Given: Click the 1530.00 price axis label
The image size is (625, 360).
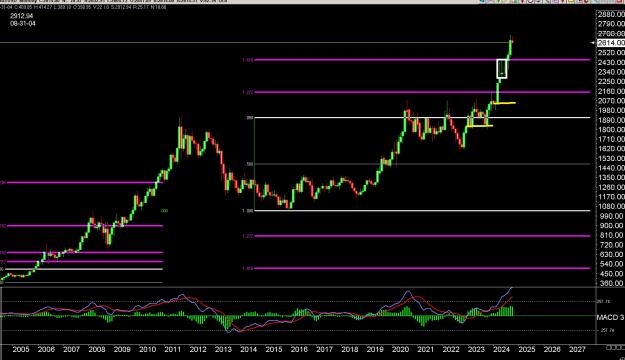Looking at the screenshot, I should pyautogui.click(x=611, y=158).
